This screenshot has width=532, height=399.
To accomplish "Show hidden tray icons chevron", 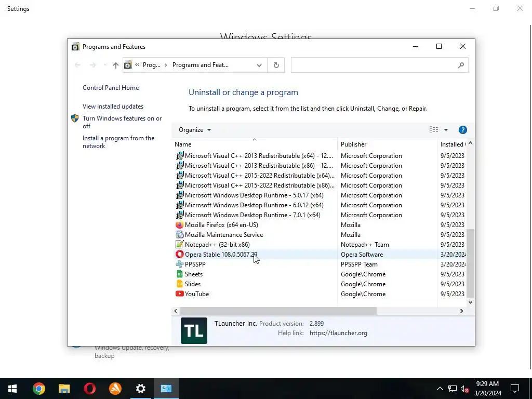I will [x=440, y=389].
